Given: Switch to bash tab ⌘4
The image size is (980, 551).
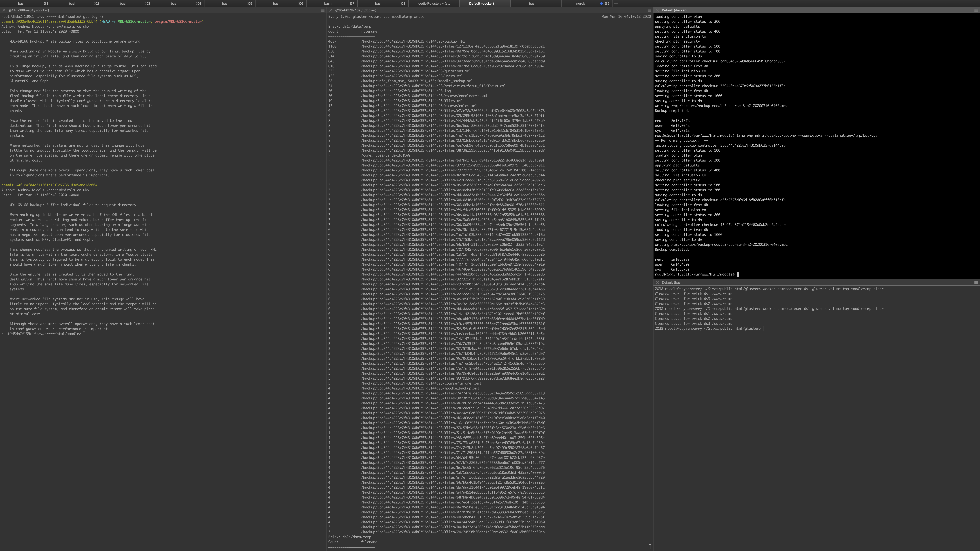Looking at the screenshot, I should point(178,3).
